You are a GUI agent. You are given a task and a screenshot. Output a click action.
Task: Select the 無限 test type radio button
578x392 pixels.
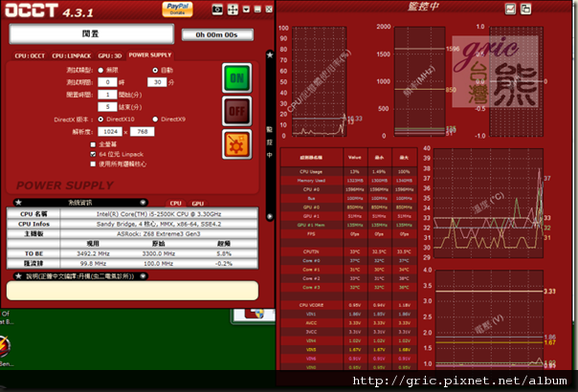coord(100,70)
